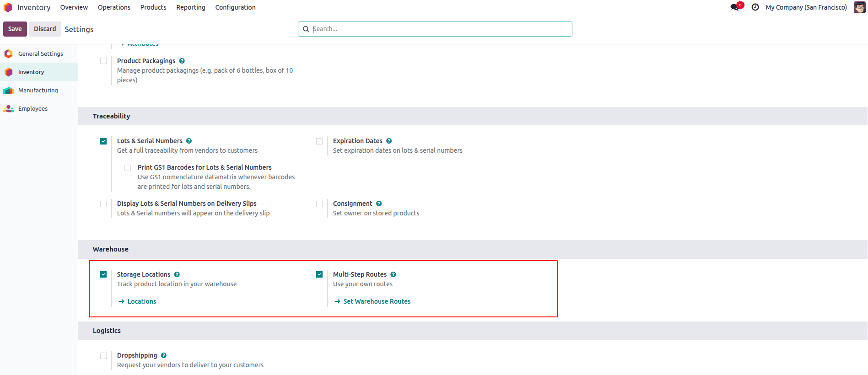The height and width of the screenshot is (375, 868).
Task: Open the Overview menu
Action: 74,7
